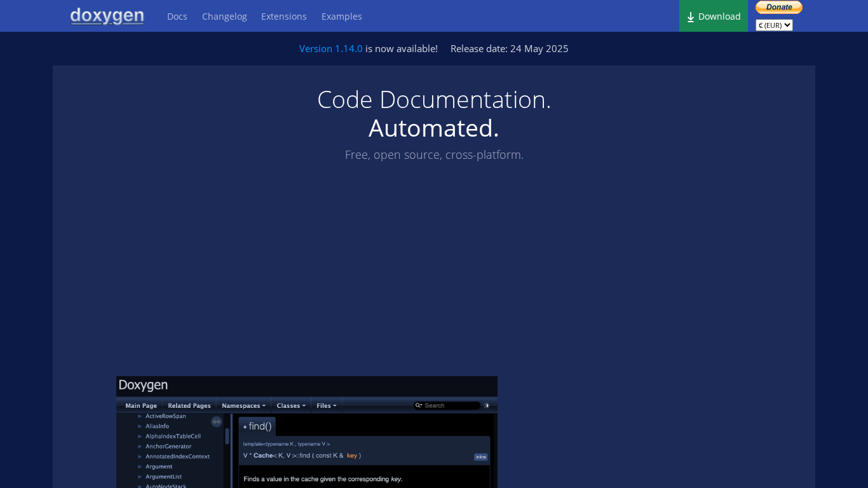The image size is (868, 488).
Task: Go to the Changelog page
Action: [x=224, y=17]
